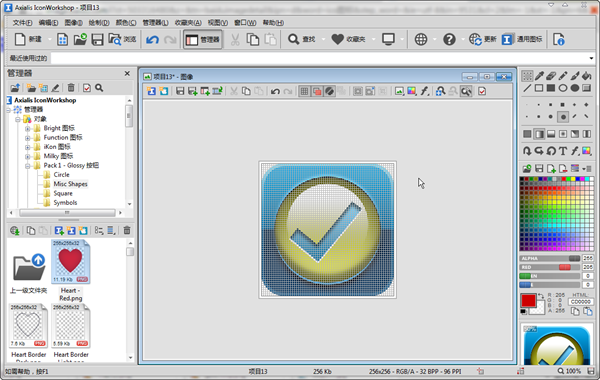The height and width of the screenshot is (380, 600).
Task: Click the 新建 toolbar button
Action: pyautogui.click(x=28, y=39)
